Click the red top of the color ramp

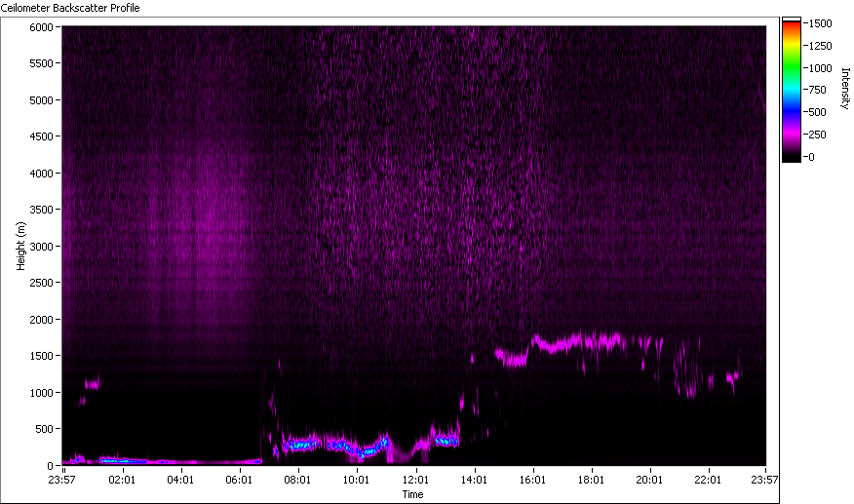(x=792, y=25)
